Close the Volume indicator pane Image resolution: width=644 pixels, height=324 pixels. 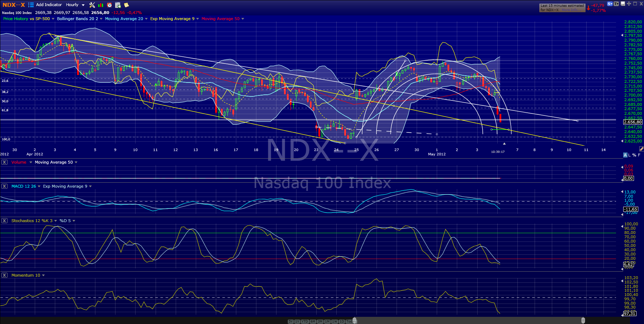4,162
